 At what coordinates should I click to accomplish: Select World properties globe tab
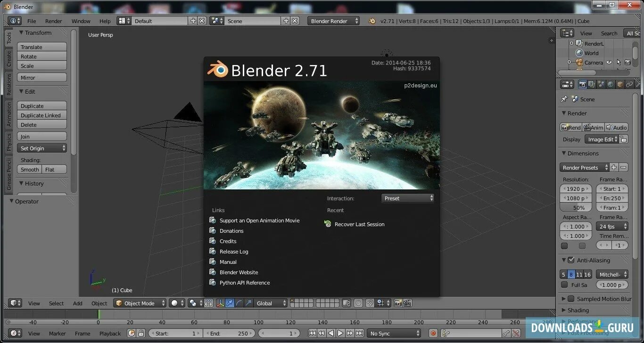611,84
